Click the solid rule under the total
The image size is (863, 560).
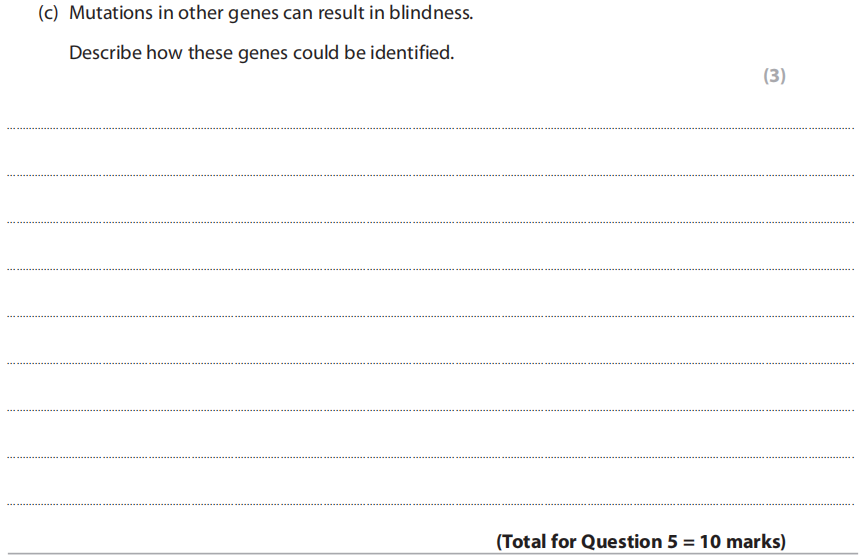point(430,554)
